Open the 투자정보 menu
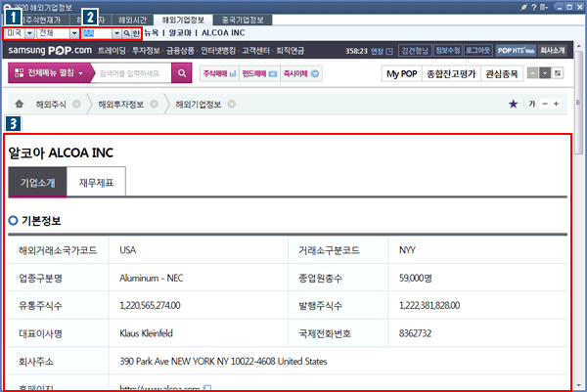The height and width of the screenshot is (392, 587). point(146,51)
